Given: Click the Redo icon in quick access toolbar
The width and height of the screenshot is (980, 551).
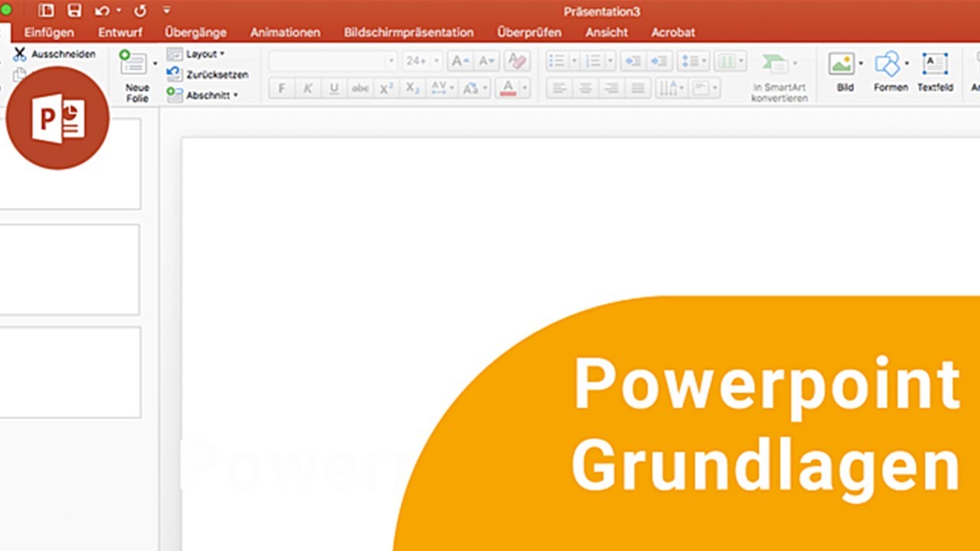Looking at the screenshot, I should click(140, 11).
